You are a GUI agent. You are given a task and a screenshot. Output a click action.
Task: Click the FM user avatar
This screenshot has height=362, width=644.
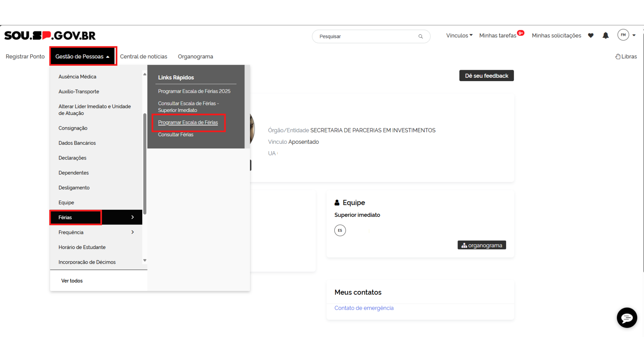pos(623,35)
